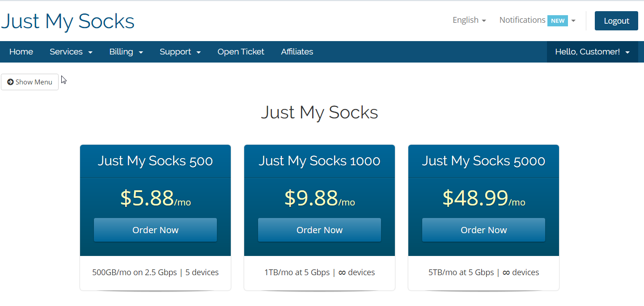Open the English language dropdown
The image size is (644, 306).
coord(469,20)
